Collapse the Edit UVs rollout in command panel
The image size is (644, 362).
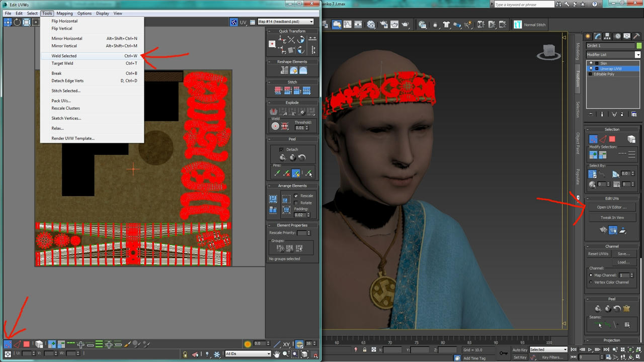click(612, 199)
